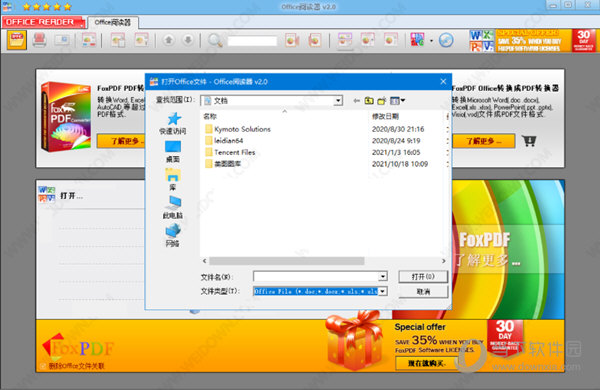The image size is (600, 390).
Task: Click the W X P V Office logo
Action: tap(481, 40)
